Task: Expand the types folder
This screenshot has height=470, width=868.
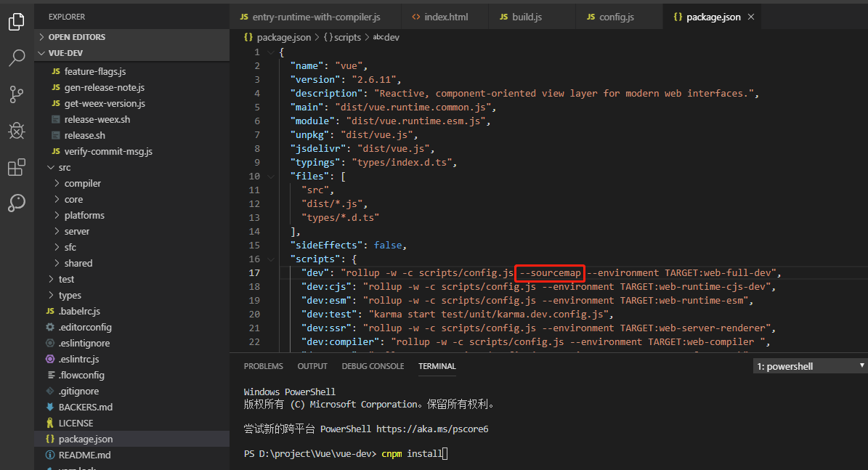Action: click(51, 296)
